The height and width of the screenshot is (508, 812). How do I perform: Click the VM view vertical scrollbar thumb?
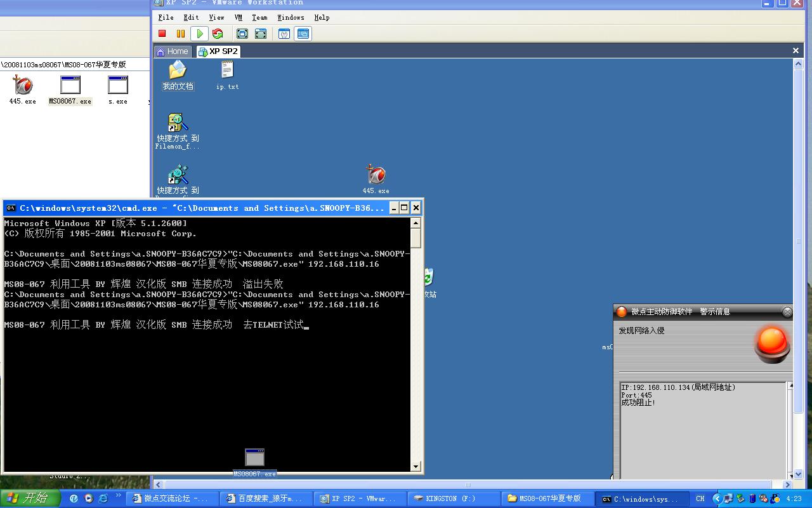pyautogui.click(x=799, y=242)
